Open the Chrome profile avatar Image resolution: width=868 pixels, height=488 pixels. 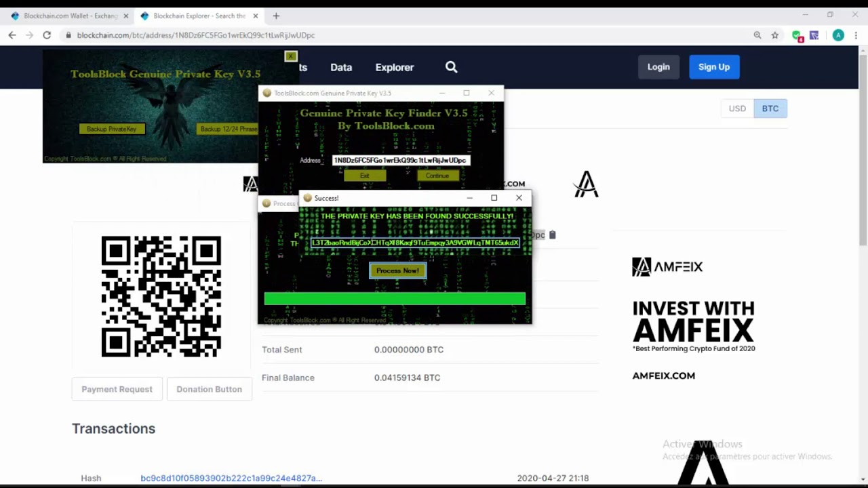(x=838, y=35)
